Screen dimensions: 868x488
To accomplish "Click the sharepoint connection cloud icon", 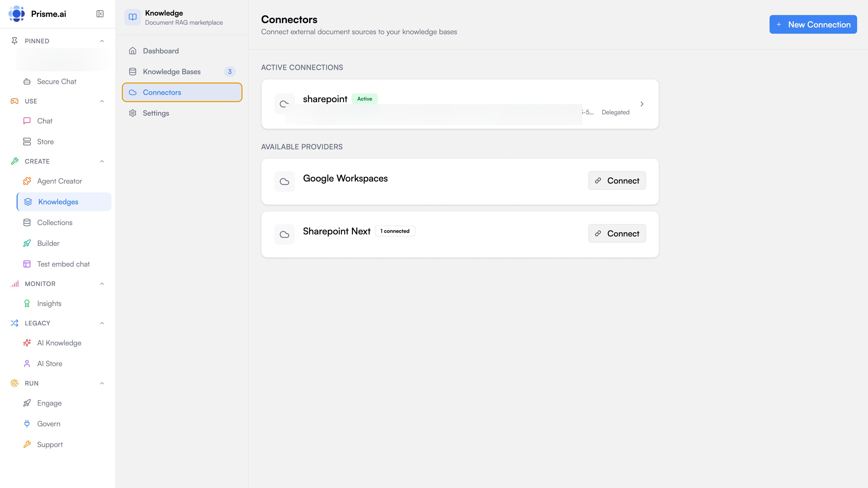I will (x=284, y=104).
